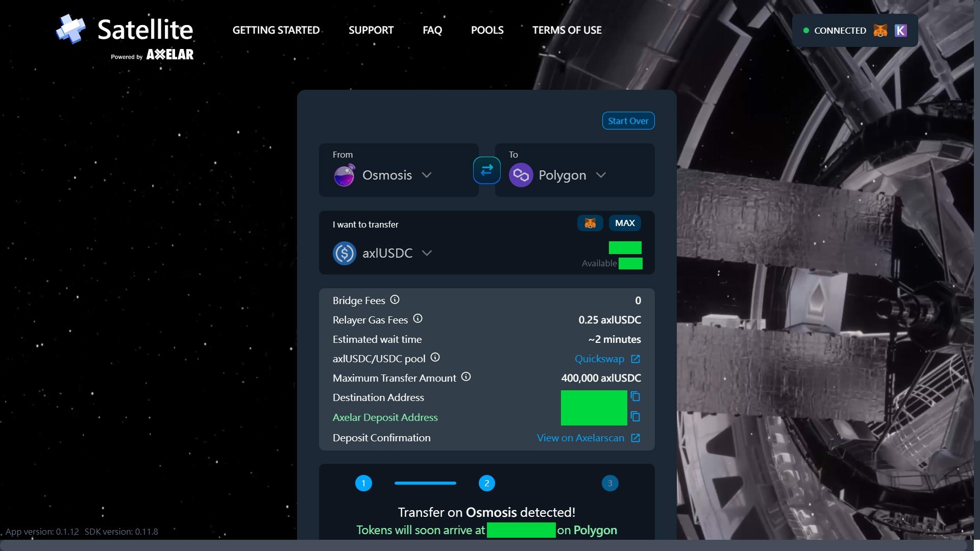Click the MetaMask fox icon beside MAX

click(x=590, y=223)
